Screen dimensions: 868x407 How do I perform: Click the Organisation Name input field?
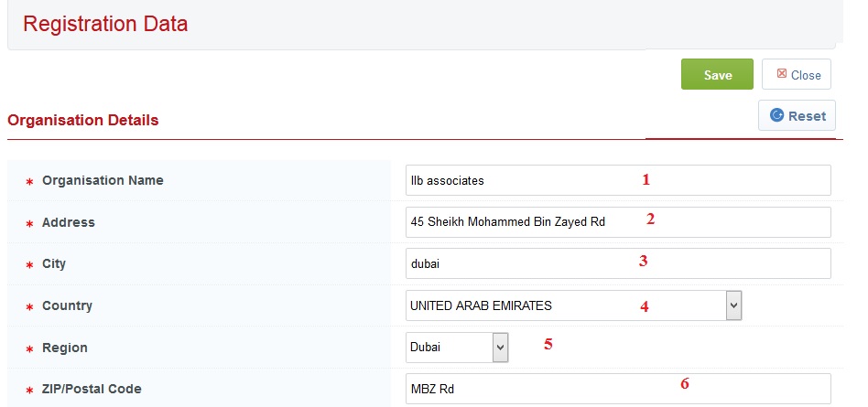pyautogui.click(x=618, y=180)
